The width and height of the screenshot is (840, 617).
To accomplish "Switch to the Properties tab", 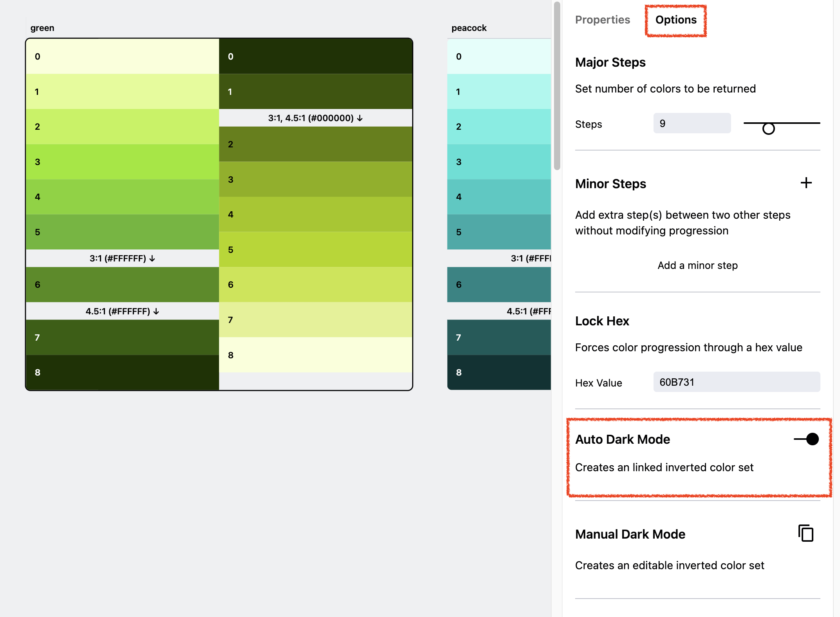I will (602, 20).
